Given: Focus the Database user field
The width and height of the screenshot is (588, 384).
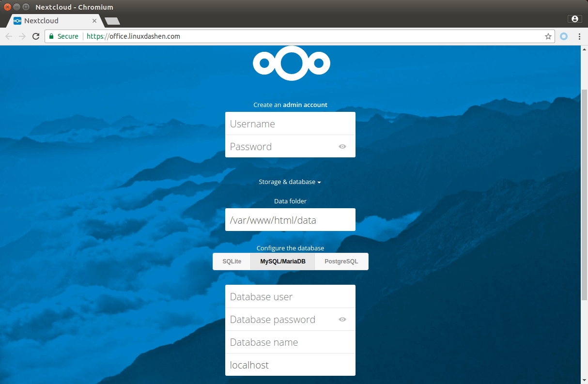Looking at the screenshot, I should coord(290,296).
